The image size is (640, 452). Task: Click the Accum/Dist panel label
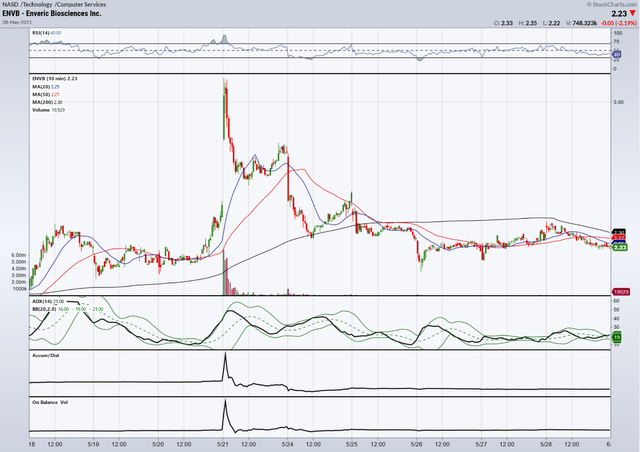[45, 355]
